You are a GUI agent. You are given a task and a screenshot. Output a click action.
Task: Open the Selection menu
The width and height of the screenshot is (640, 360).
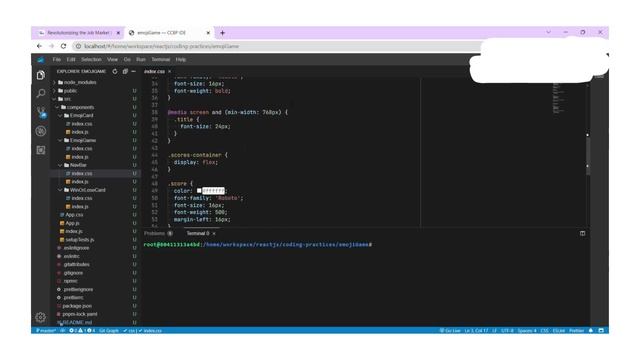click(91, 60)
